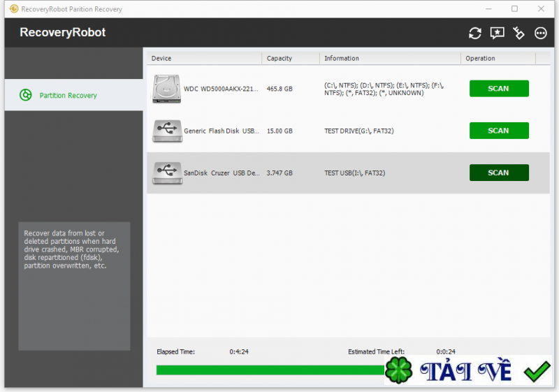The height and width of the screenshot is (392, 559).
Task: Scan the WDC WD5000AAKX drive
Action: [x=499, y=88]
